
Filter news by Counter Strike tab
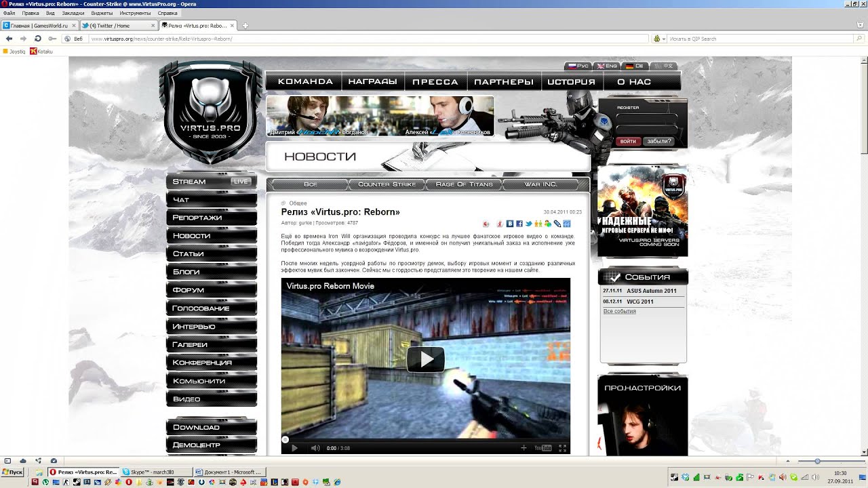pos(387,184)
